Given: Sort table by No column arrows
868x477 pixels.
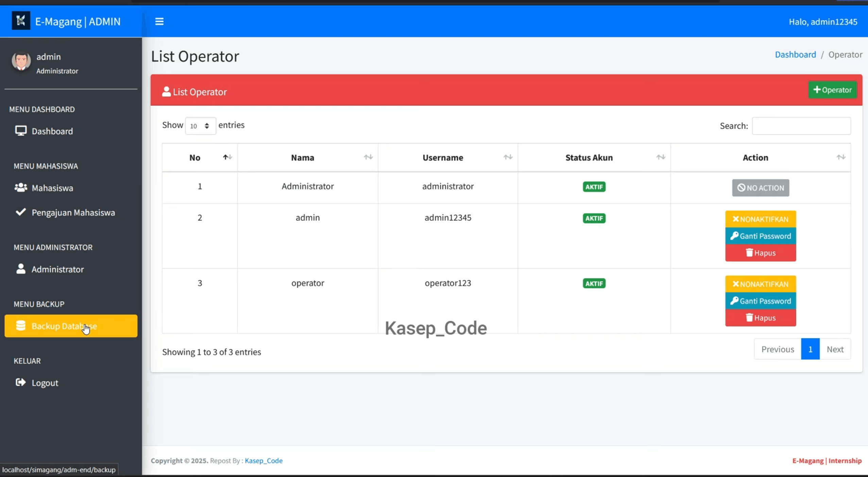Looking at the screenshot, I should pos(227,157).
